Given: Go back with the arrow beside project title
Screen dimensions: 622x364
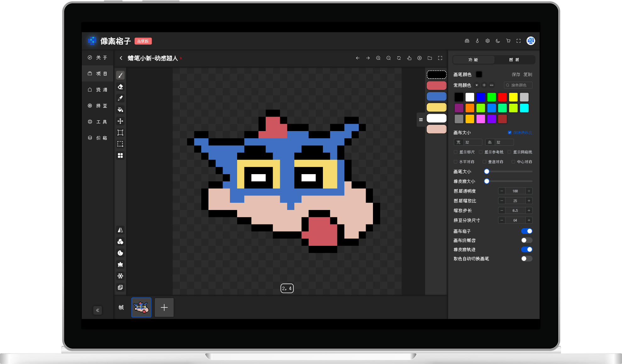Looking at the screenshot, I should tap(121, 58).
